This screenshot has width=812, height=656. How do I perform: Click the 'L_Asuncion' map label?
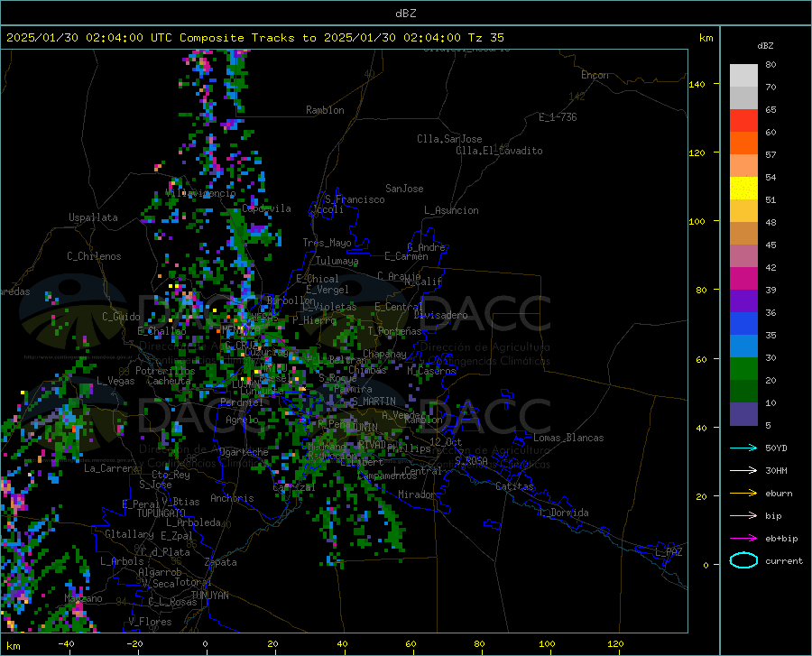click(x=451, y=210)
